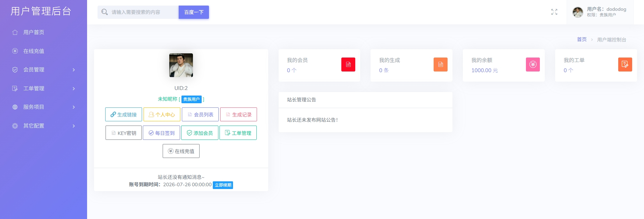Open the 个人中心 button

162,114
